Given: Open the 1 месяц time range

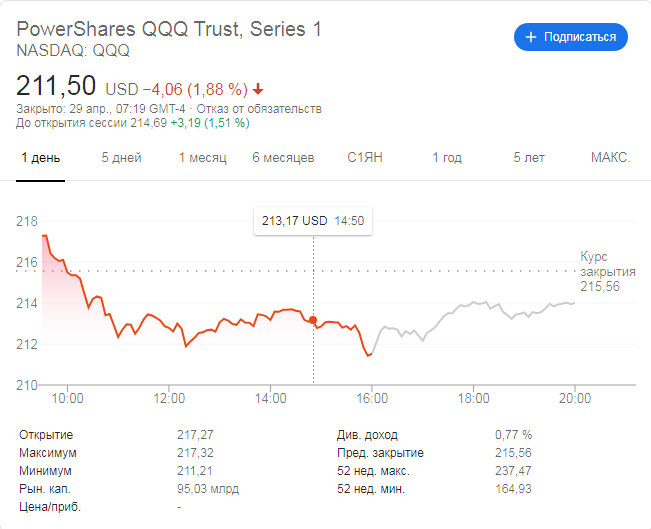Looking at the screenshot, I should coord(203,158).
